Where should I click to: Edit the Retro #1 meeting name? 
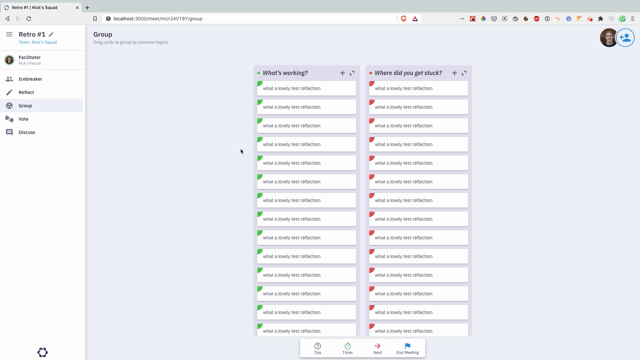coord(51,34)
